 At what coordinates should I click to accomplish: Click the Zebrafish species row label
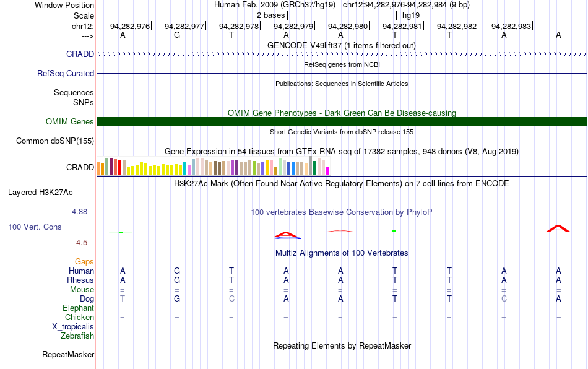[77, 336]
